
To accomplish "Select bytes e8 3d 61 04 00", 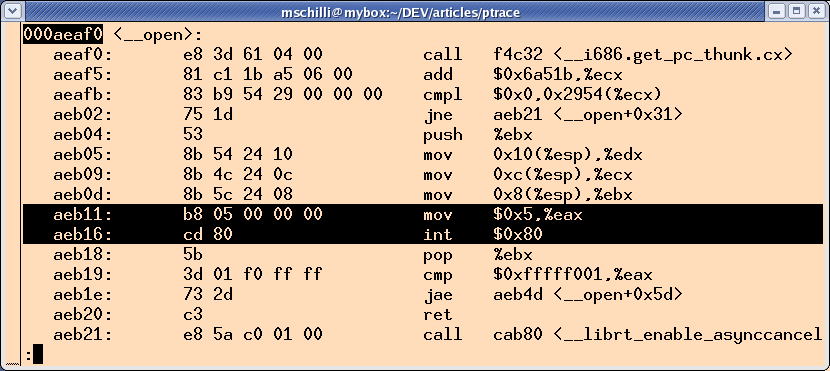I will tap(252, 55).
